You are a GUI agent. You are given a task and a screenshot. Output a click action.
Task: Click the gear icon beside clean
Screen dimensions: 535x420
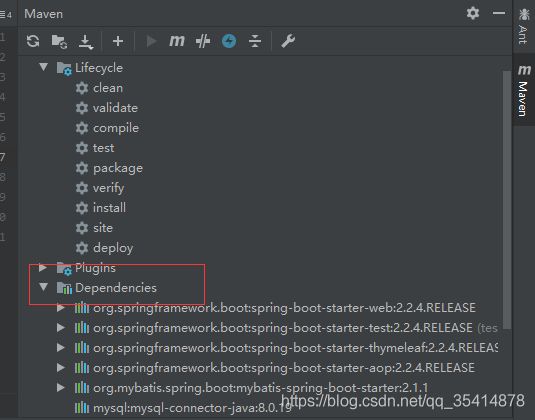(x=82, y=88)
